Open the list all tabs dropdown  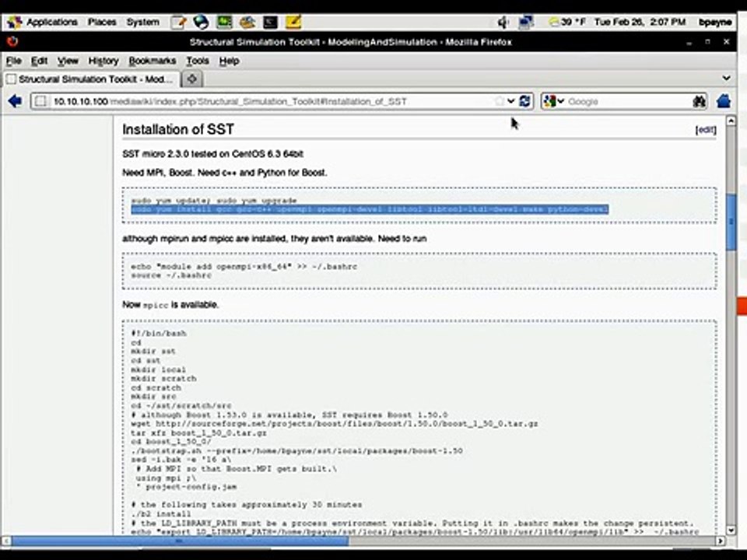point(726,78)
